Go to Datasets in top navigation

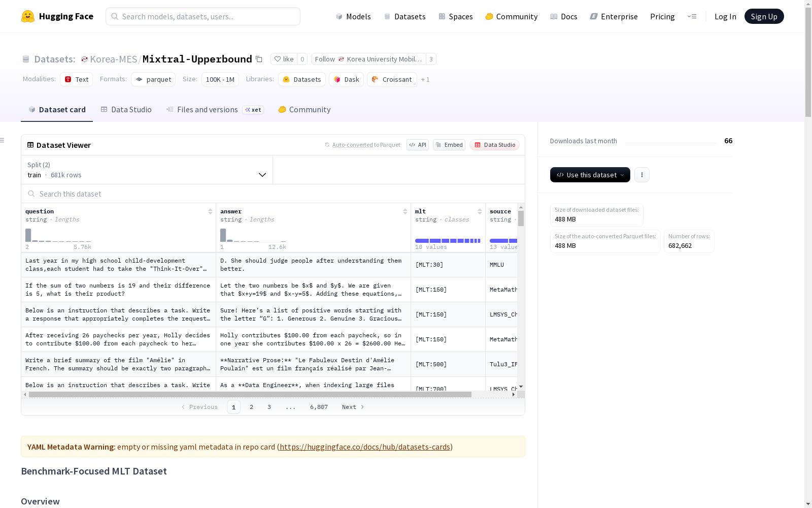click(404, 16)
